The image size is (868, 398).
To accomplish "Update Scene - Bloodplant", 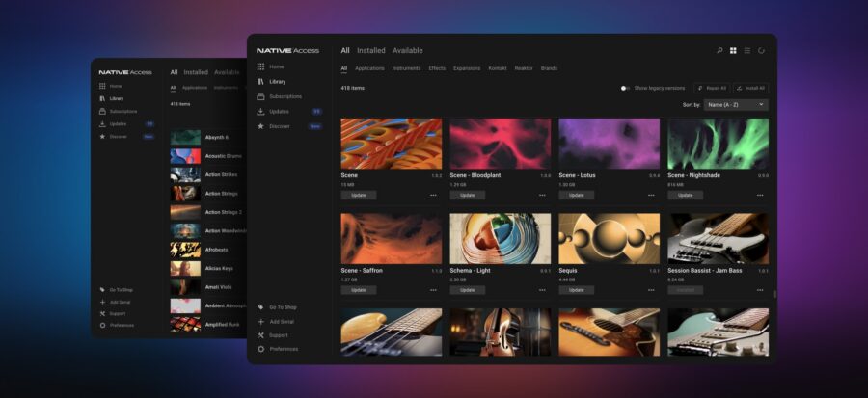I will [468, 195].
